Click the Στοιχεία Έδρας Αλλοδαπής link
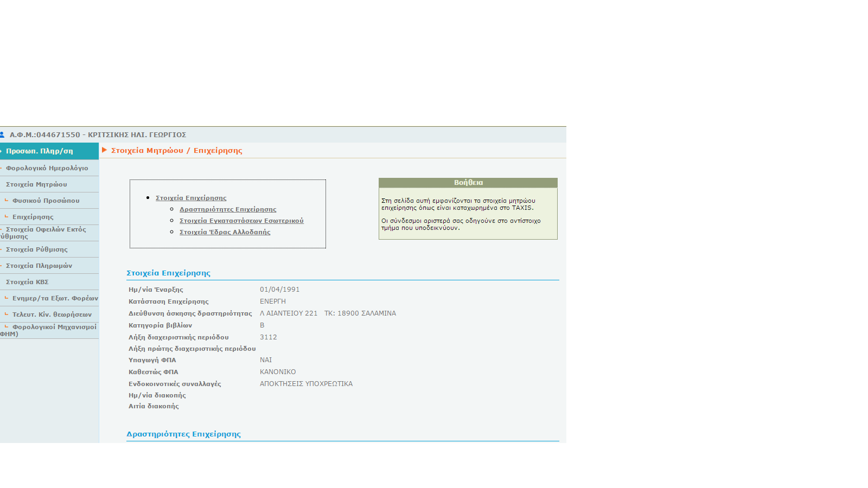Screen dimensions: 868x488 coord(225,232)
